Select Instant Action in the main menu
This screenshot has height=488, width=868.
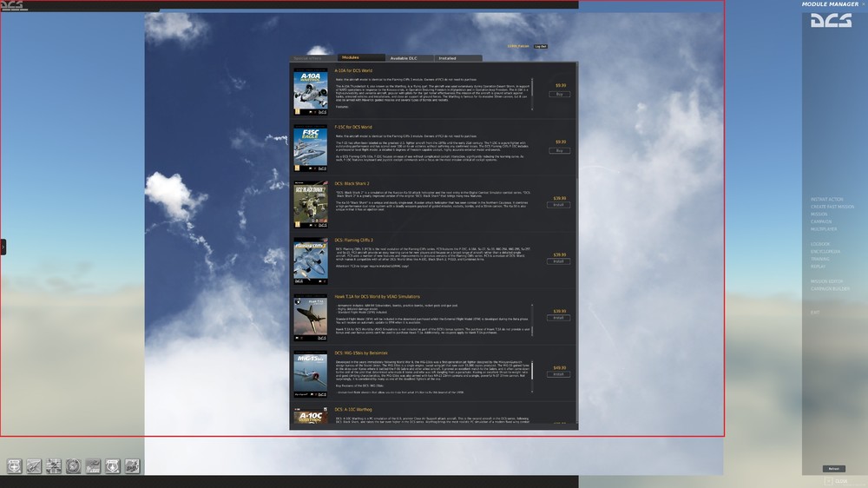point(827,200)
